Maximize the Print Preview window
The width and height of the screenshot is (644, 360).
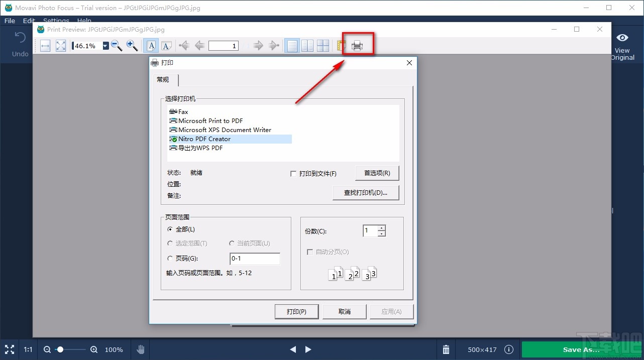coord(577,29)
